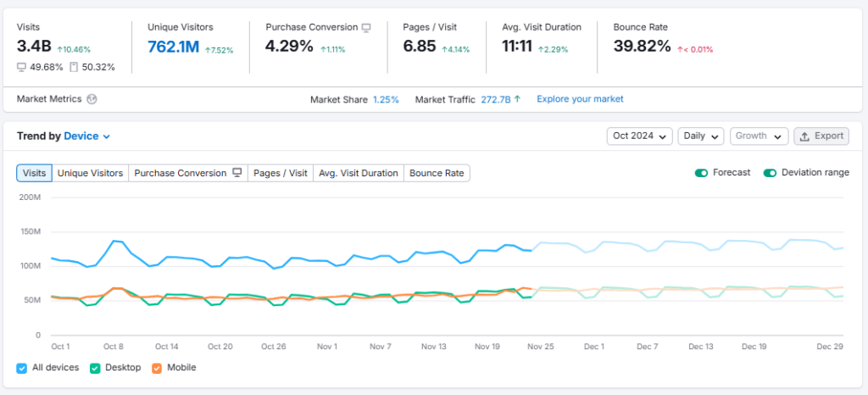Select the Avg. Visit Duration tab
The height and width of the screenshot is (395, 868).
(358, 173)
